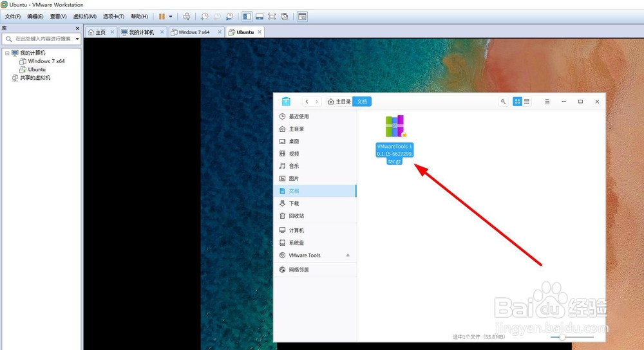Close the Windows 7 x64 tab
Image resolution: width=644 pixels, height=350 pixels.
tap(220, 32)
